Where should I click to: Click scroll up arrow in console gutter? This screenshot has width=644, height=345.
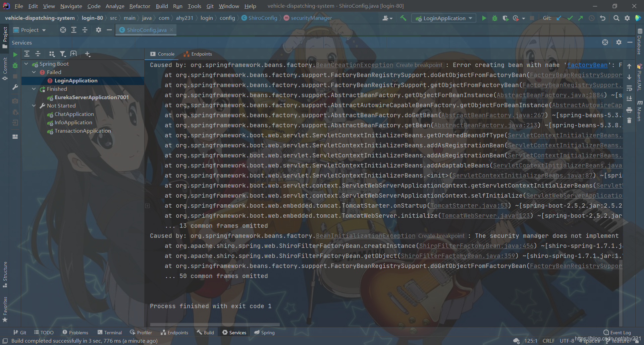(x=629, y=66)
